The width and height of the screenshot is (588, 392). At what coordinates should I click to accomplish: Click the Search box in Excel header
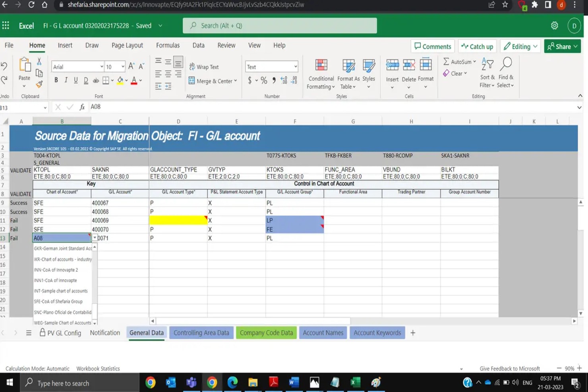[x=280, y=26]
